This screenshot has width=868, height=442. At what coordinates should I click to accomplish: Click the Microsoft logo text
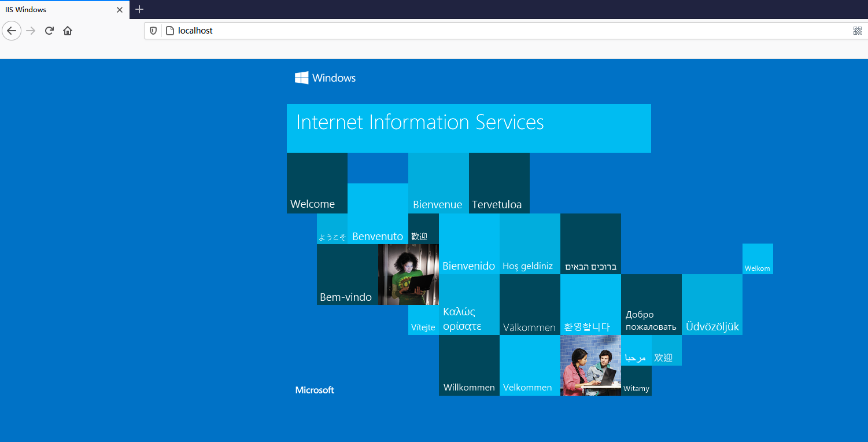click(x=315, y=390)
